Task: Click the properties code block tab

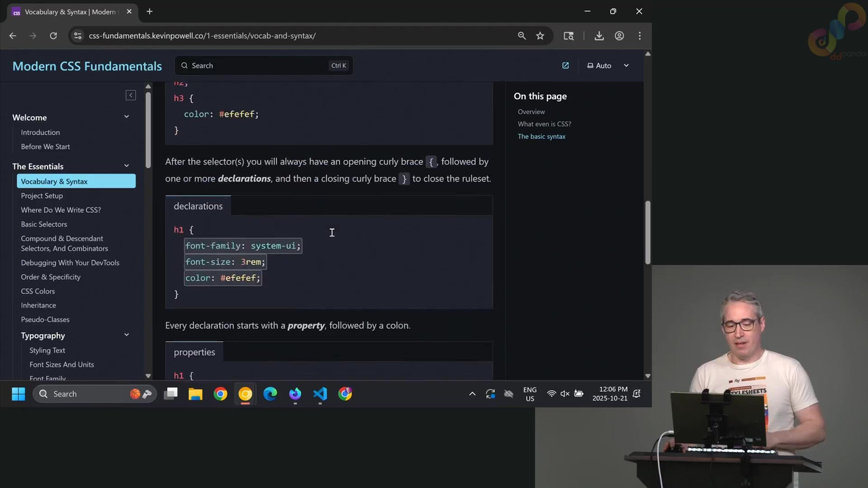Action: click(194, 352)
